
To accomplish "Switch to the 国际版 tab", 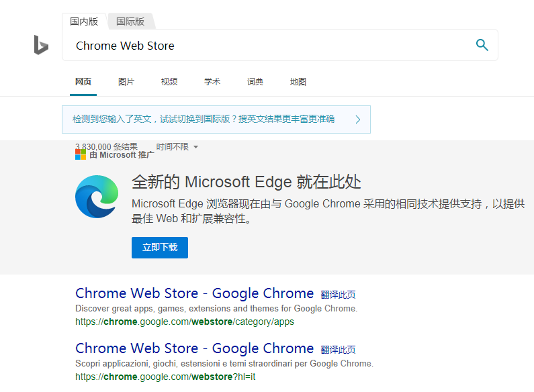I will click(130, 21).
